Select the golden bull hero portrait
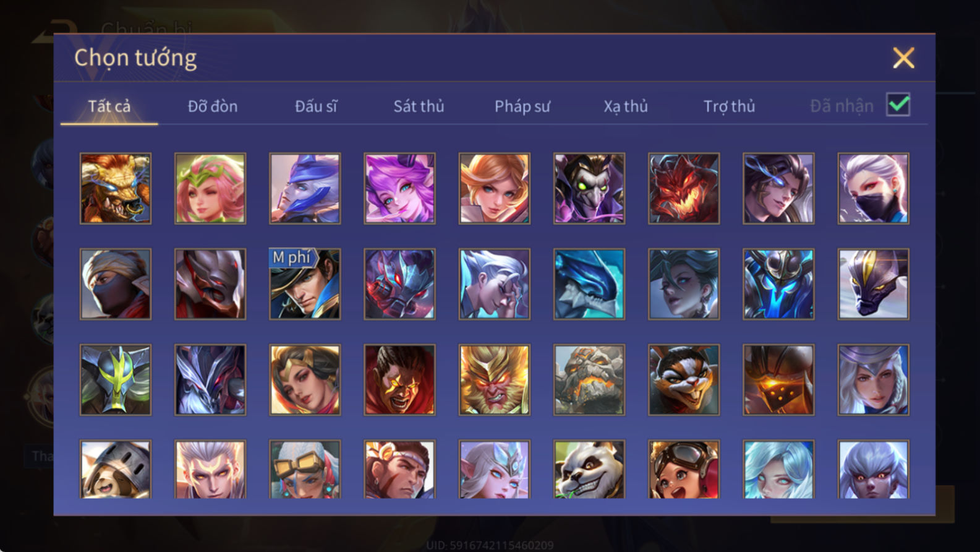 tap(116, 188)
